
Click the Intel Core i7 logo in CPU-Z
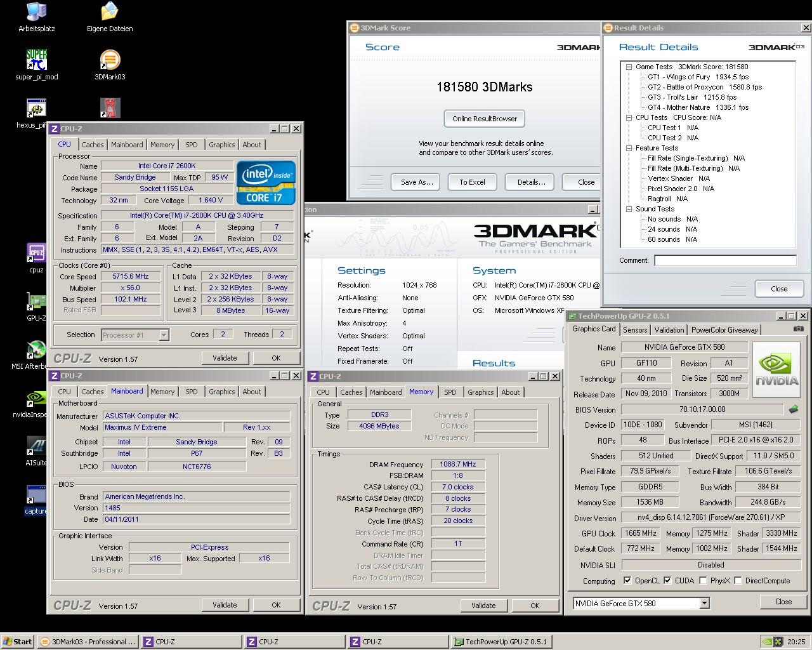(x=266, y=183)
